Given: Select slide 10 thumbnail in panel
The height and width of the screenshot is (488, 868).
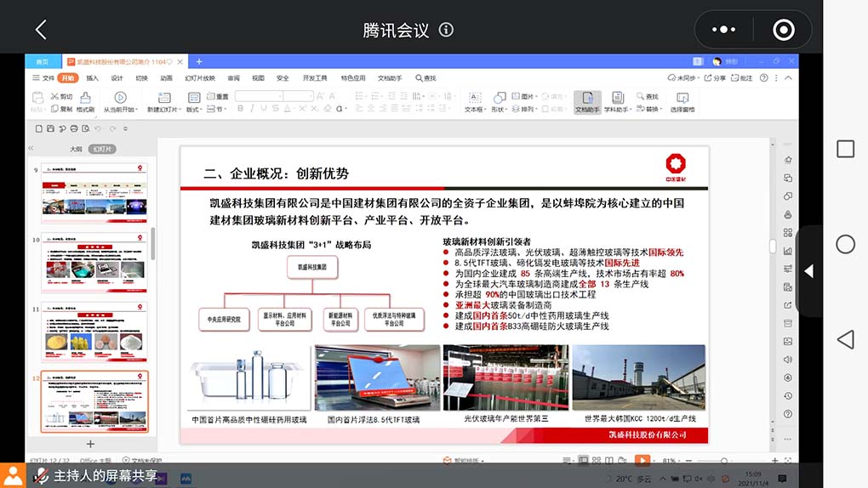Looking at the screenshot, I should [94, 264].
